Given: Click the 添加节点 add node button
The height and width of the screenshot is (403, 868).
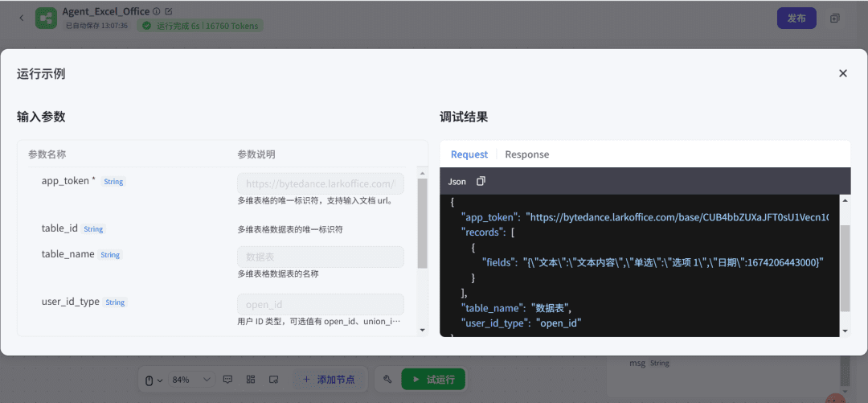Looking at the screenshot, I should (x=328, y=380).
